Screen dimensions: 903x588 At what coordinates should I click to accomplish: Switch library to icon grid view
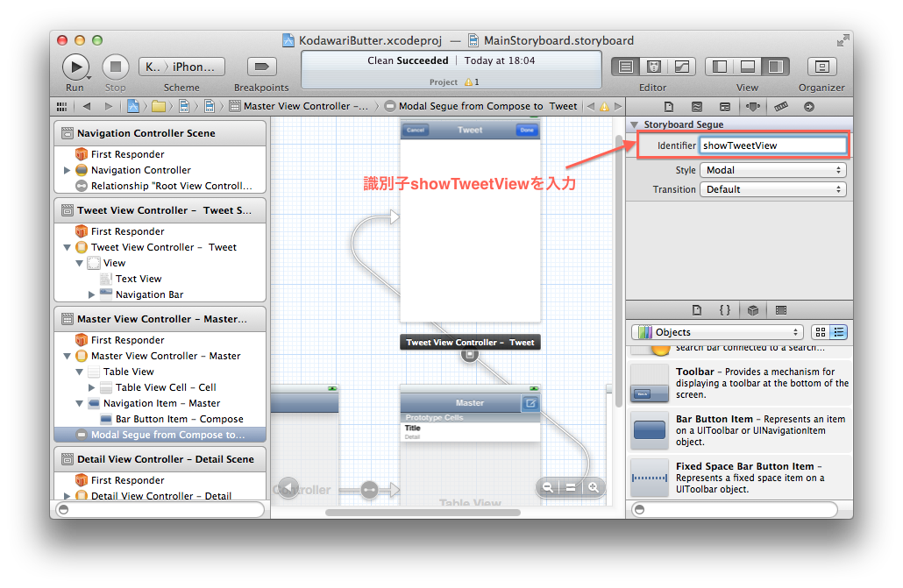821,332
